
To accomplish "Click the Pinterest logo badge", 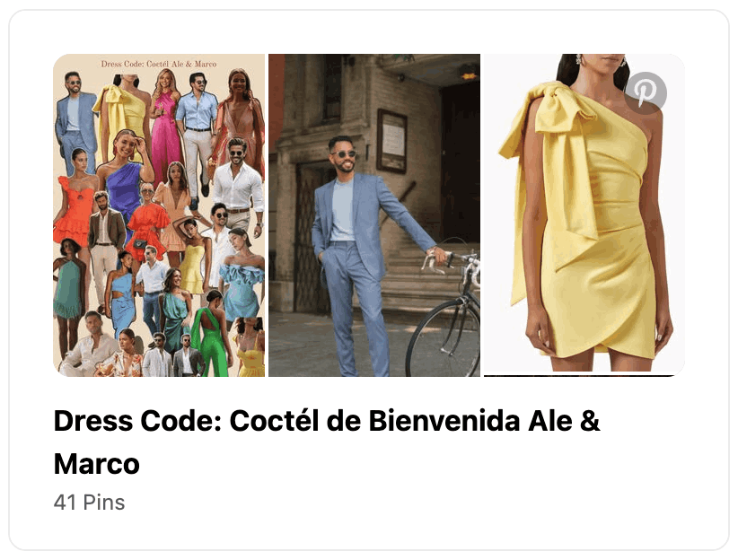I will 646,92.
